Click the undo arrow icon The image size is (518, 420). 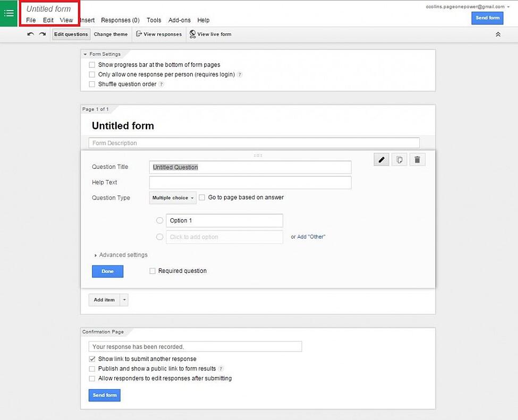[30, 34]
